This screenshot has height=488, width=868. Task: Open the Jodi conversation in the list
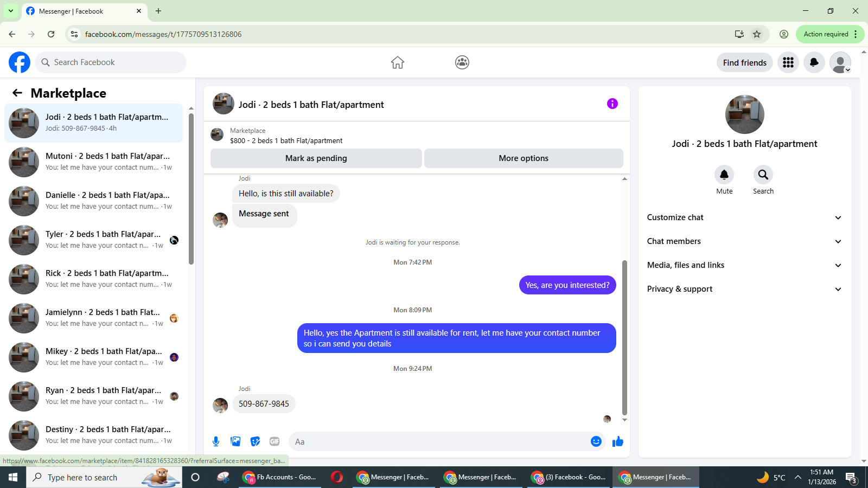[x=93, y=123]
